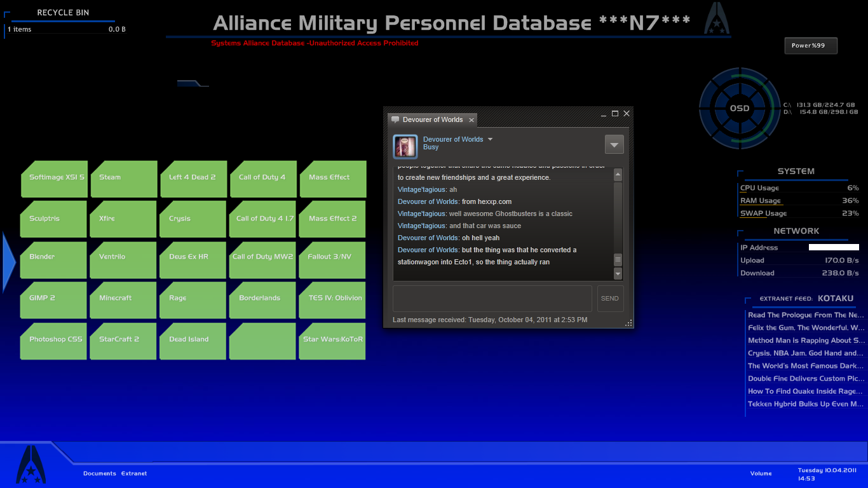
Task: Launch Crysis tile
Action: click(x=193, y=219)
